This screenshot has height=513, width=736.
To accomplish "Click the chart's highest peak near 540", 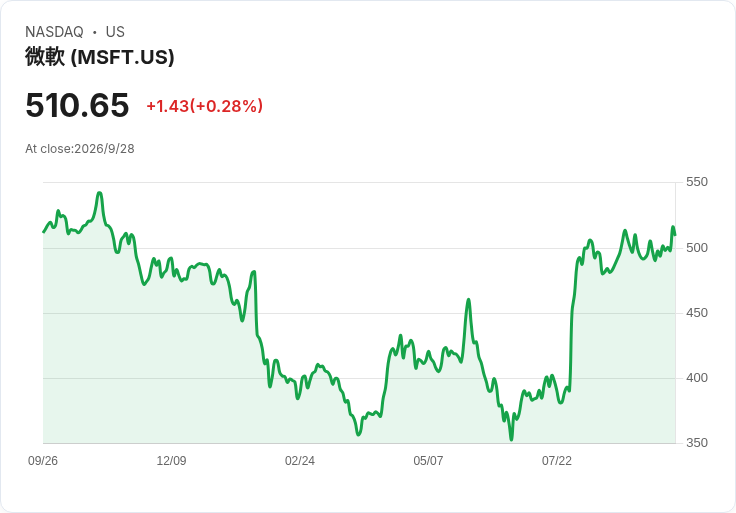I will coord(100,193).
